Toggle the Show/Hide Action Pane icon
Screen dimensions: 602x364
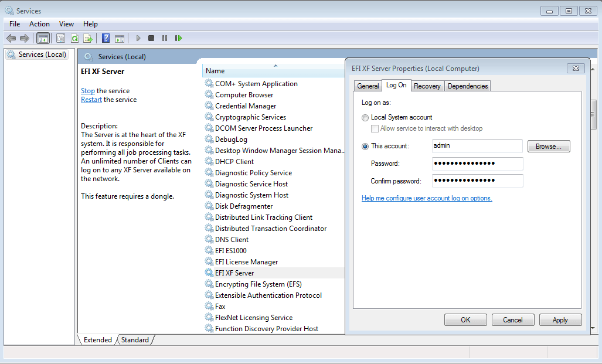click(x=120, y=38)
